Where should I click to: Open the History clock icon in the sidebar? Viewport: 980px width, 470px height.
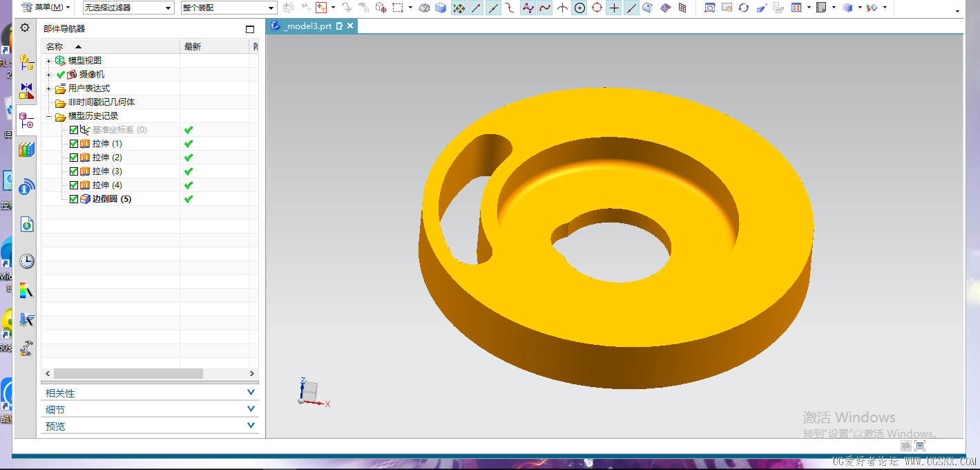click(x=26, y=261)
